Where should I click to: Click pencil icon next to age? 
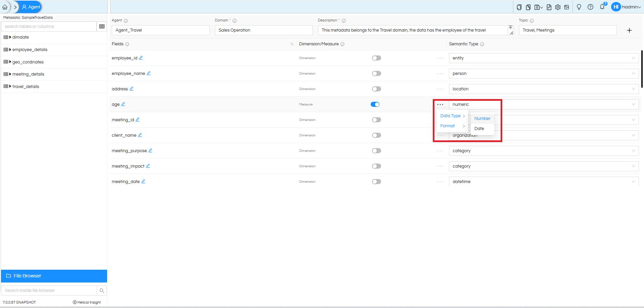(x=123, y=104)
